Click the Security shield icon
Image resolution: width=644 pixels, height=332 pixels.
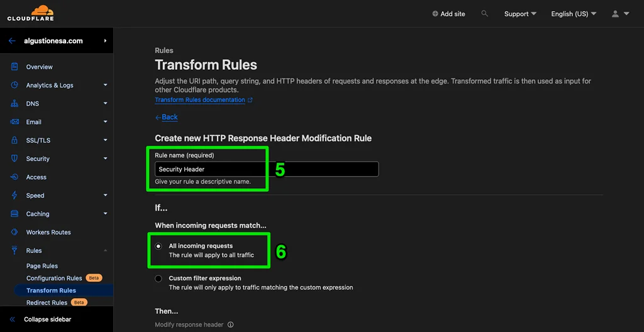pos(14,158)
